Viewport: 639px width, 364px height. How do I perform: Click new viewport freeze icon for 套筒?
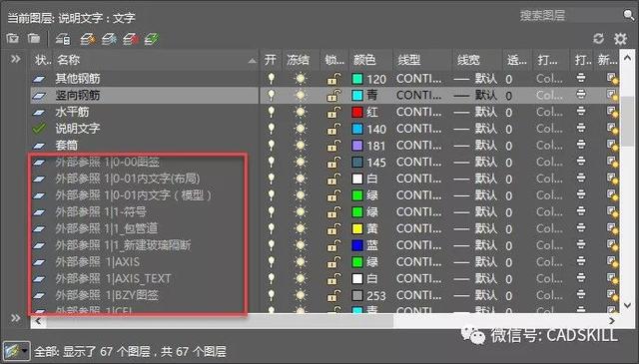point(612,146)
